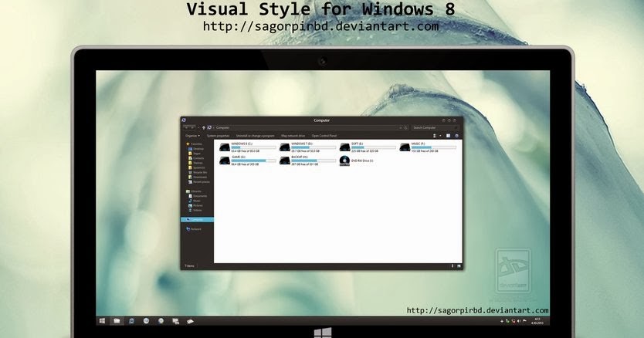Select Downloads in navigation pane
The height and width of the screenshot is (338, 644).
(x=197, y=177)
